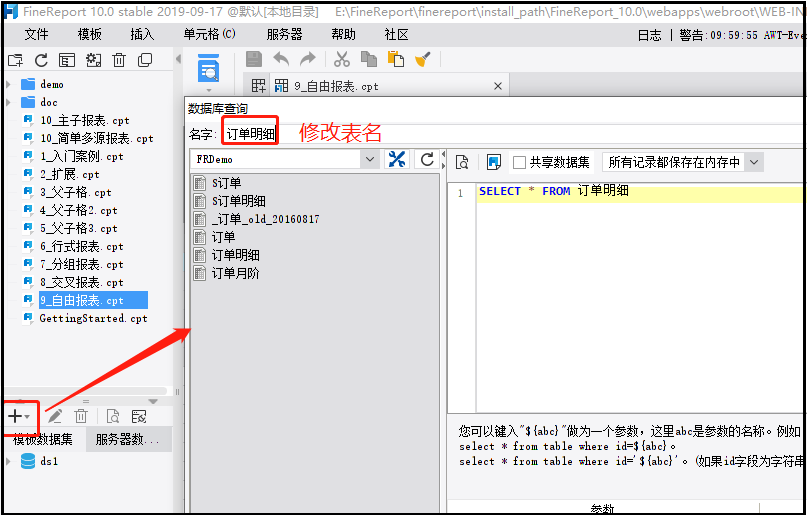Edit the selected dataset with pencil icon
Screen dimensions: 807x515
coord(55,416)
